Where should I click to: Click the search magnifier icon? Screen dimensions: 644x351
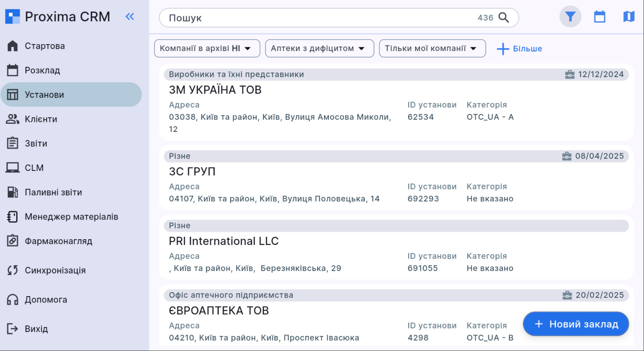(x=503, y=17)
